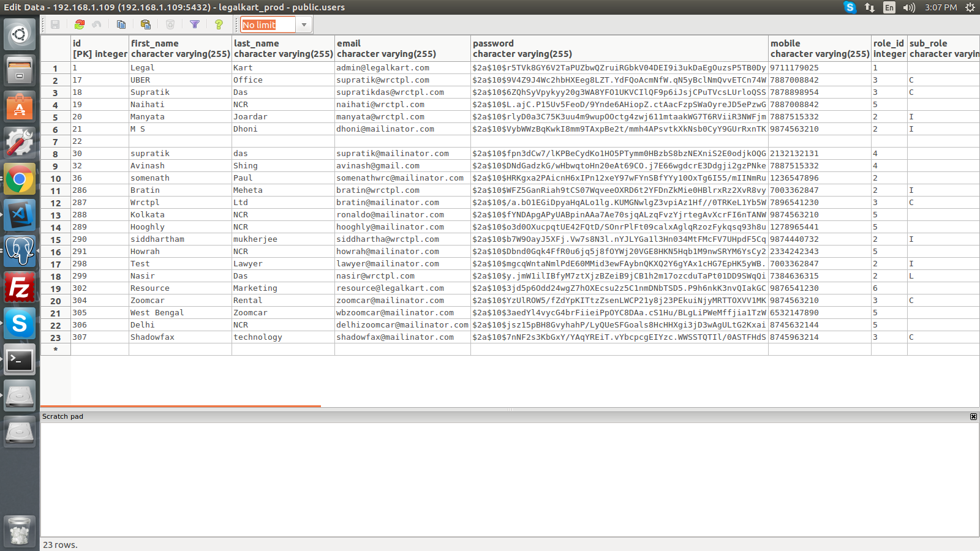
Task: Refresh the table data
Action: pos(80,24)
